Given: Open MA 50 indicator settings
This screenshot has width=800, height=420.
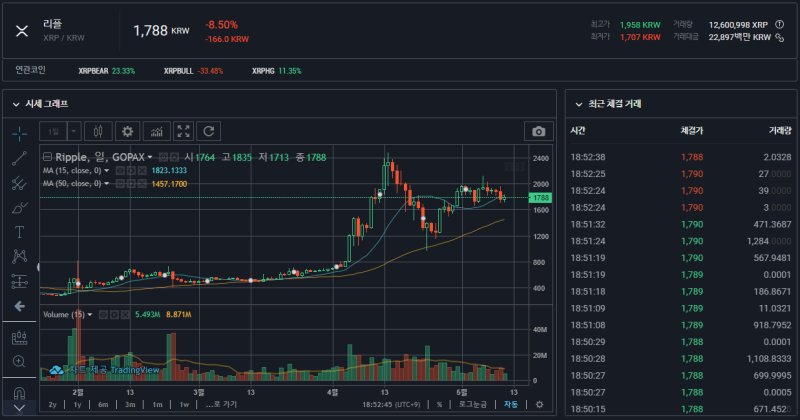Looking at the screenshot, I should (x=131, y=184).
